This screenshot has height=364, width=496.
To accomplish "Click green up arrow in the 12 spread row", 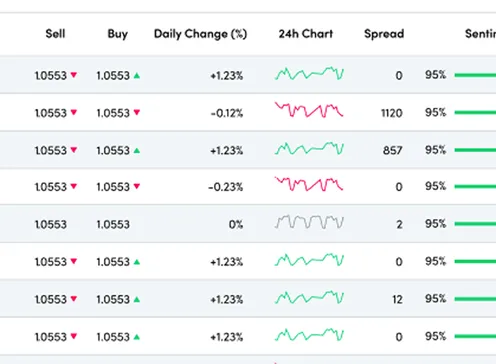I will 137,299.
